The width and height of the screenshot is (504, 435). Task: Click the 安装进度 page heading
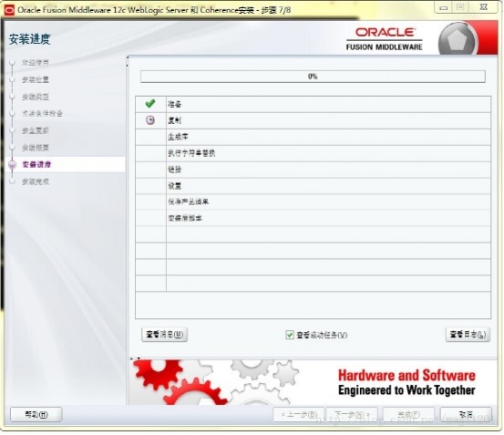pyautogui.click(x=29, y=39)
